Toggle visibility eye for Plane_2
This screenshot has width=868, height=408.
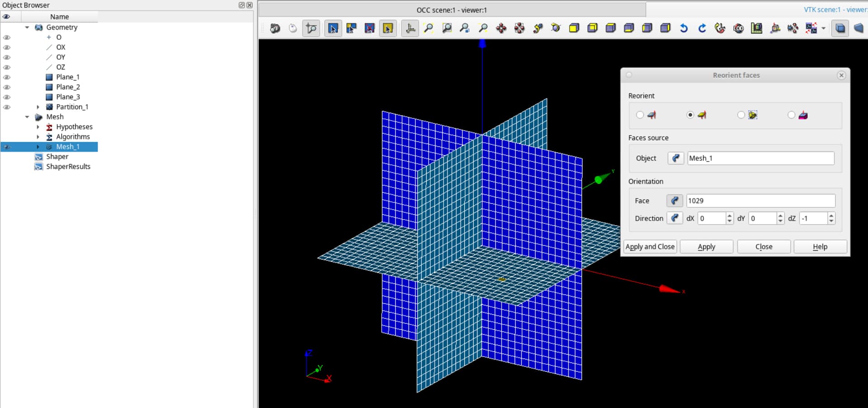[7, 87]
